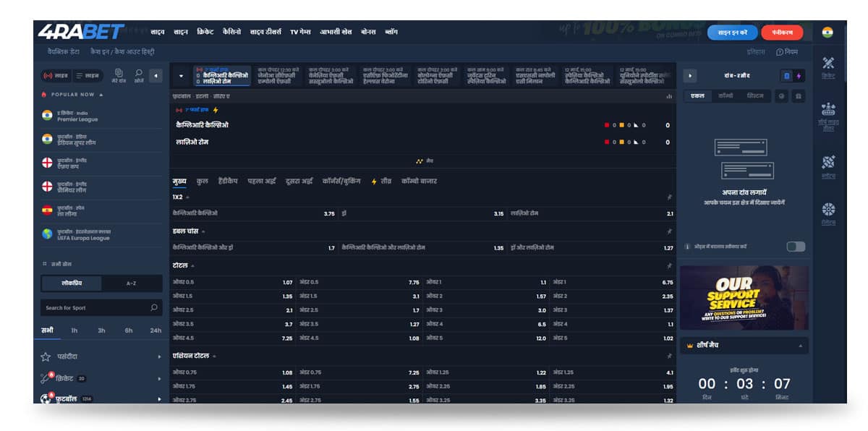The height and width of the screenshot is (431, 868).
Task: Open cricket icon in right sidebar
Action: (x=829, y=63)
